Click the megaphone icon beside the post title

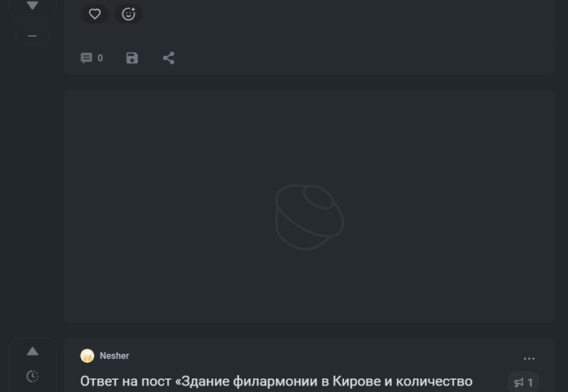[x=519, y=383]
